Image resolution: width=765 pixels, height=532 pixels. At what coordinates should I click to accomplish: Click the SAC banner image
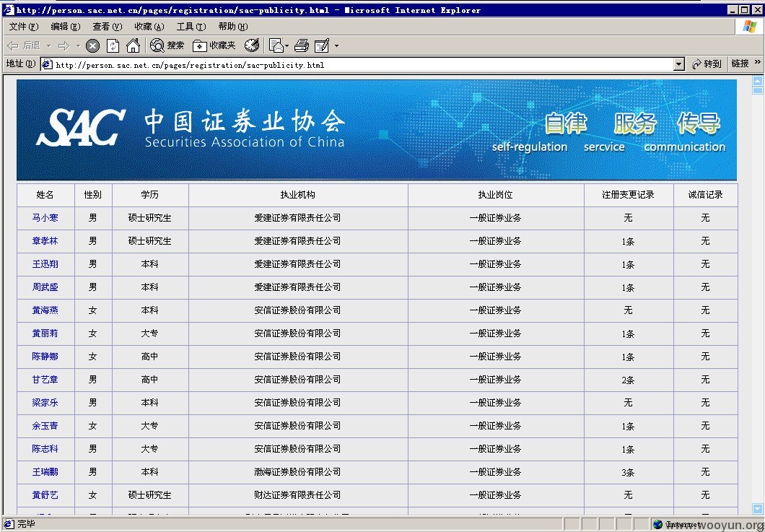click(376, 130)
